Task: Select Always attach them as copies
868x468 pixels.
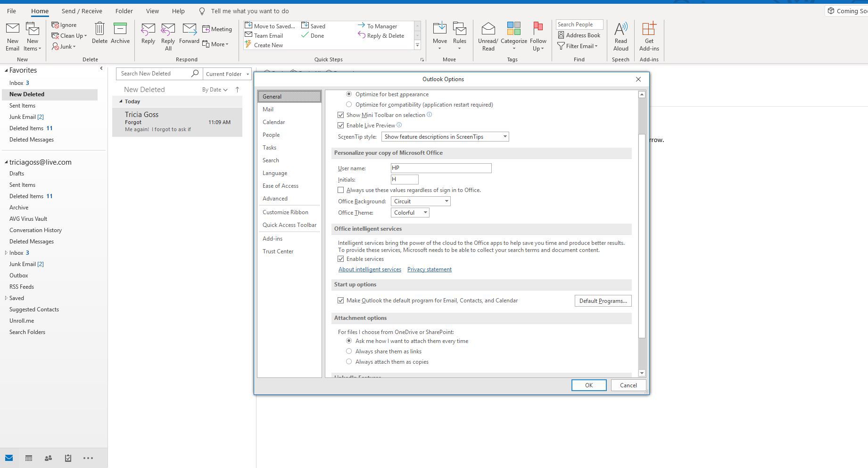Action: click(x=349, y=362)
